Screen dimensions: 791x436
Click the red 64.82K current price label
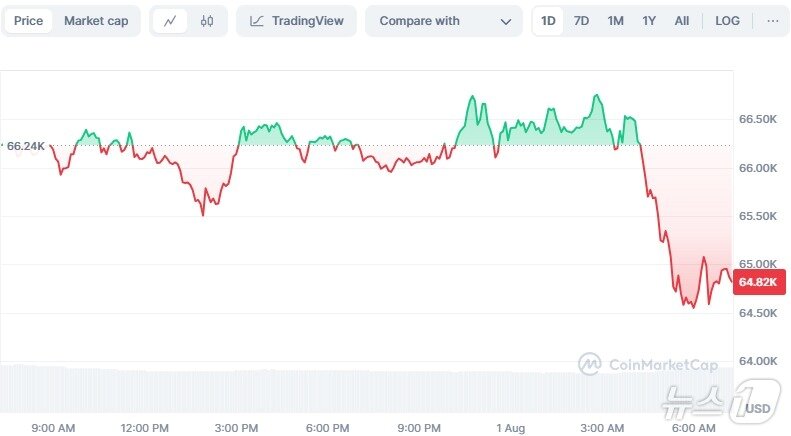(x=754, y=282)
